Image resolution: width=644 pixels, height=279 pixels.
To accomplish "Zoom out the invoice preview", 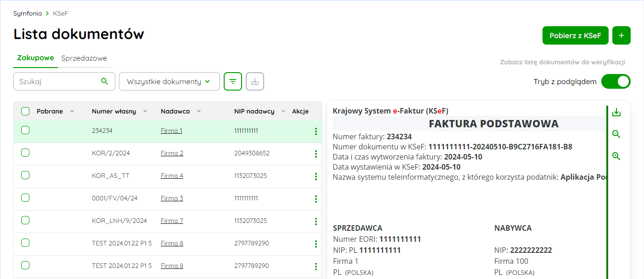I will point(616,134).
